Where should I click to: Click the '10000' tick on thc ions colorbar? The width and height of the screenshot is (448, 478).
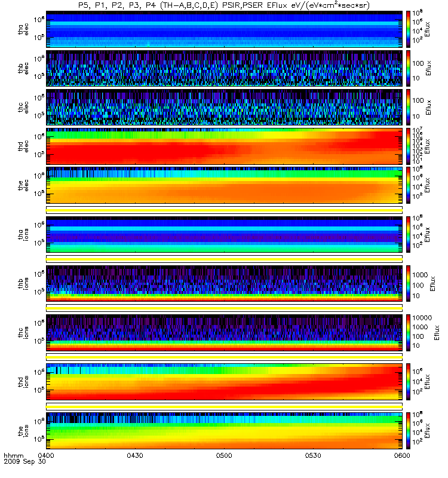pyautogui.click(x=422, y=318)
